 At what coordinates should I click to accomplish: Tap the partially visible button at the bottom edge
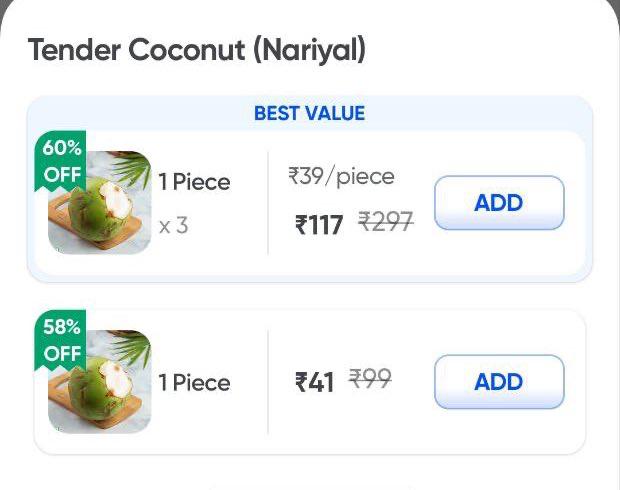click(x=310, y=486)
